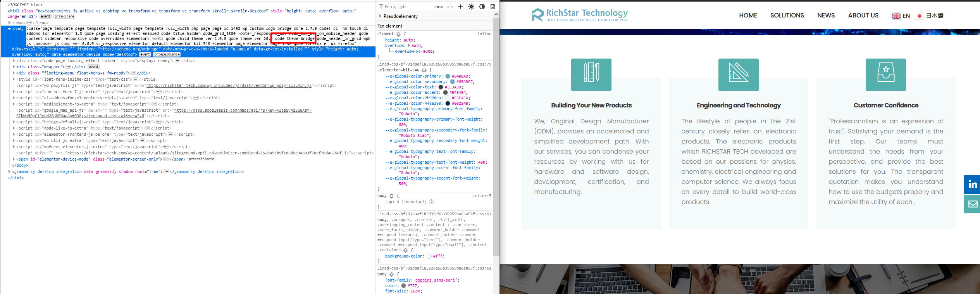Toggle the :hov pseudo-class panel
Viewport: 980px width, 294px height.
pos(438,7)
